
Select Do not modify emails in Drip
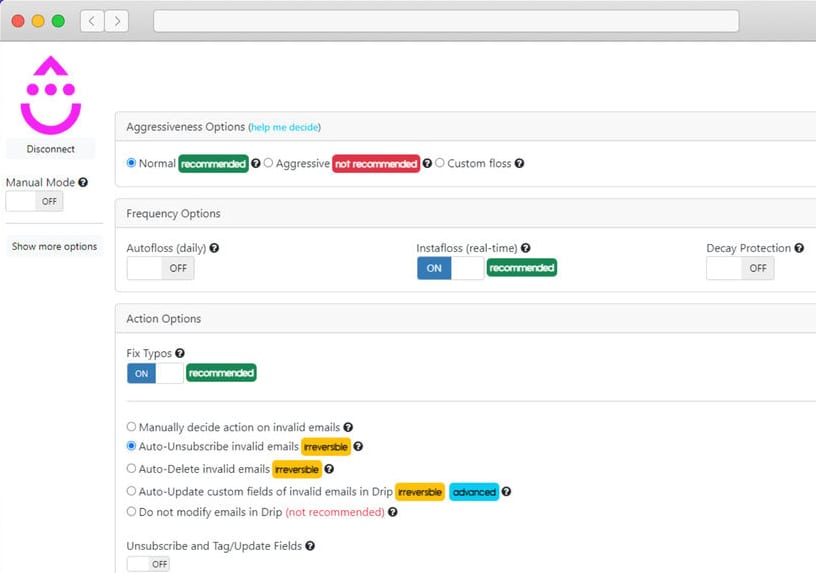[131, 512]
